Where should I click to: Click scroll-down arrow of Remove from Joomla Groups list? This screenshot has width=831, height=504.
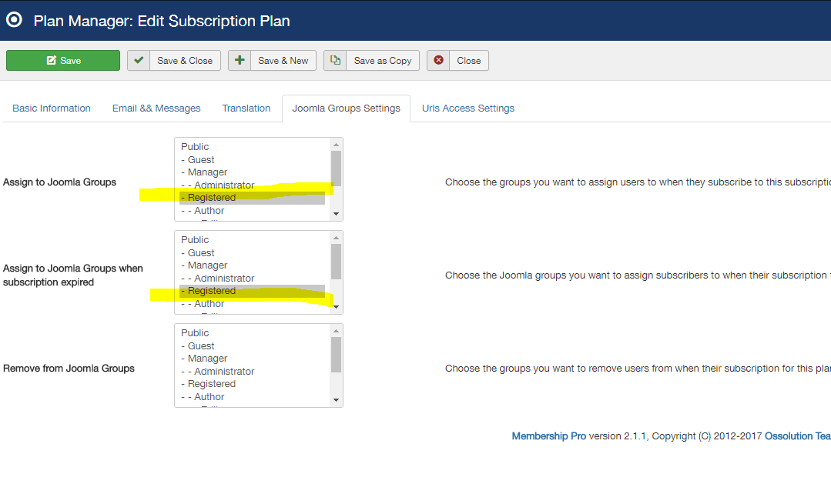pyautogui.click(x=336, y=400)
